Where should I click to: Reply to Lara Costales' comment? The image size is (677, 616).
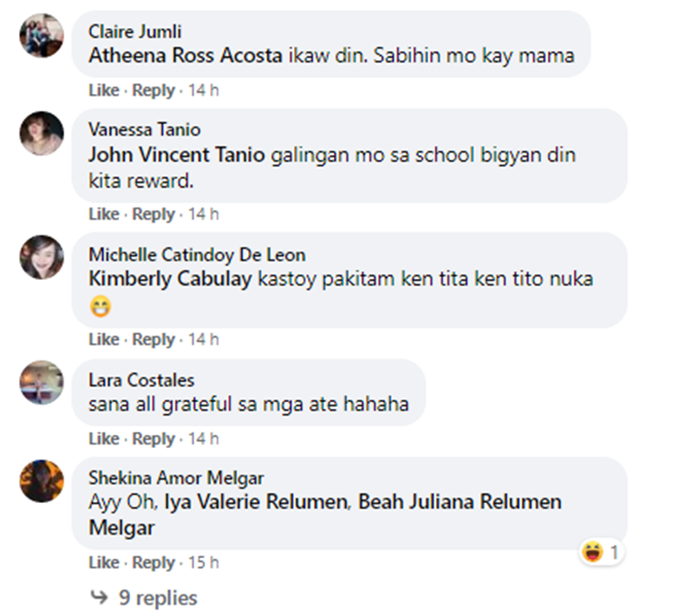(x=153, y=439)
